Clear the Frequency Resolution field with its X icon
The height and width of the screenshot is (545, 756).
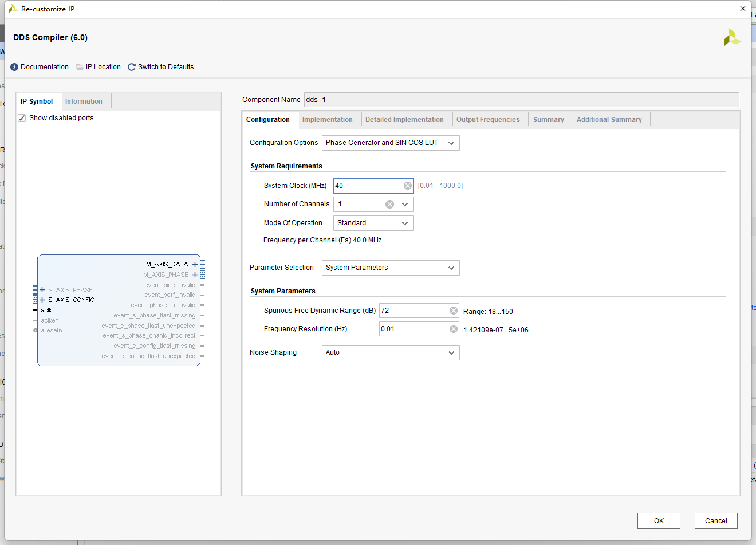[454, 329]
